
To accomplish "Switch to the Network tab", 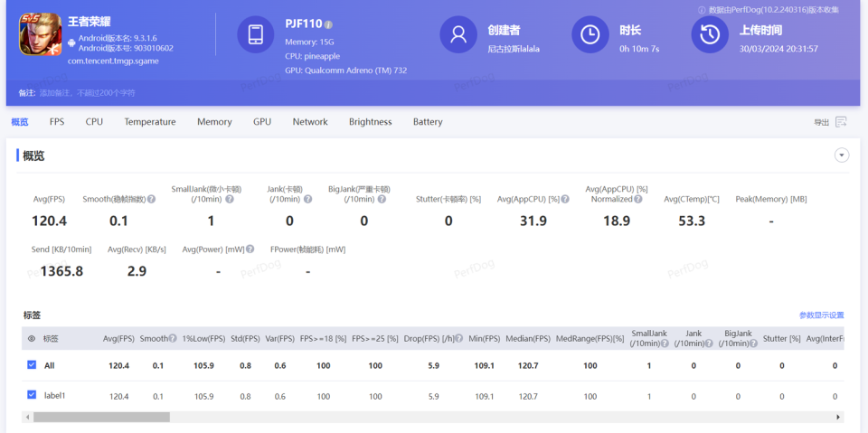I will click(310, 122).
